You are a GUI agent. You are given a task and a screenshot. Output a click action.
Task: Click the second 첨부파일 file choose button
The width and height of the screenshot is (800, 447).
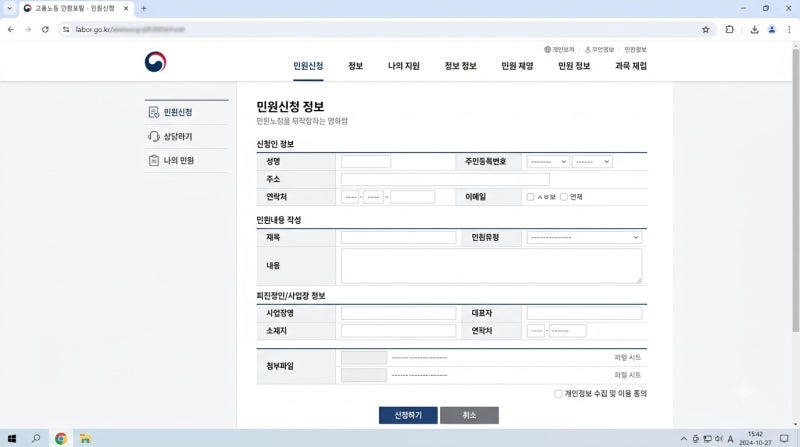pyautogui.click(x=364, y=375)
